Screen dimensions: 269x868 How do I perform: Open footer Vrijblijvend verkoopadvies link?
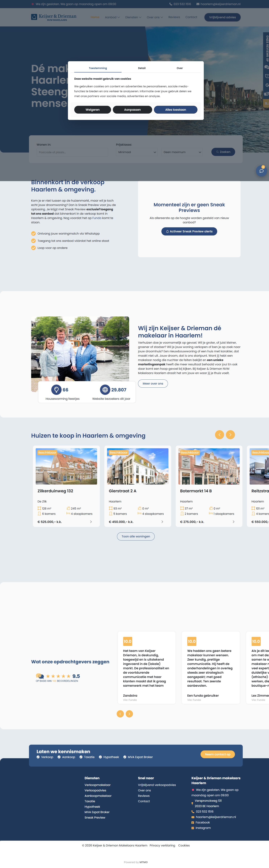coord(157,785)
